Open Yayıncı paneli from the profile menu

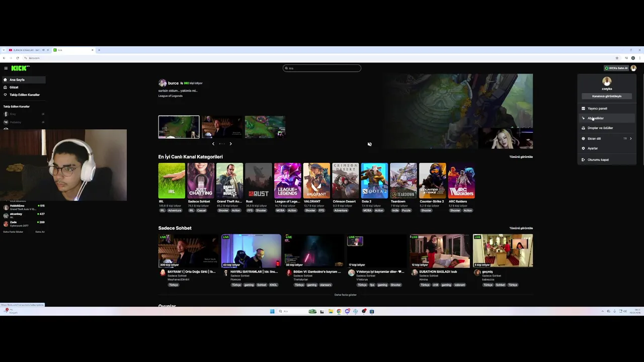(607, 108)
